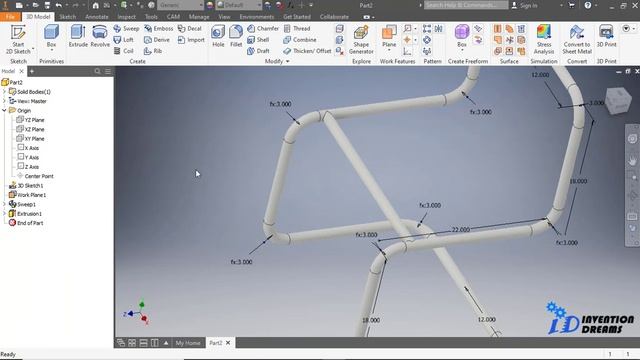Select the Sweep tool
The width and height of the screenshot is (640, 360).
click(126, 29)
